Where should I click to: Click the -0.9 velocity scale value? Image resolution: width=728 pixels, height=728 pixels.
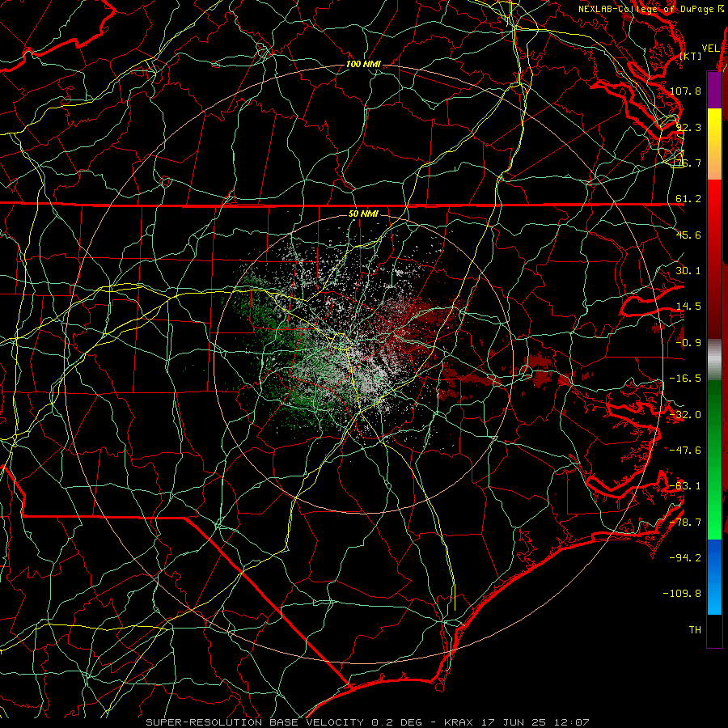[x=688, y=343]
